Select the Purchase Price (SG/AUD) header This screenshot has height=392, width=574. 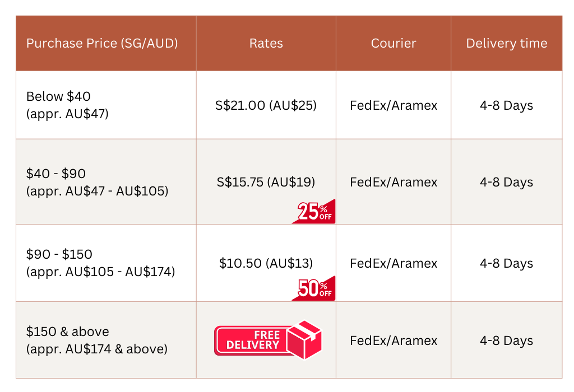tap(102, 43)
